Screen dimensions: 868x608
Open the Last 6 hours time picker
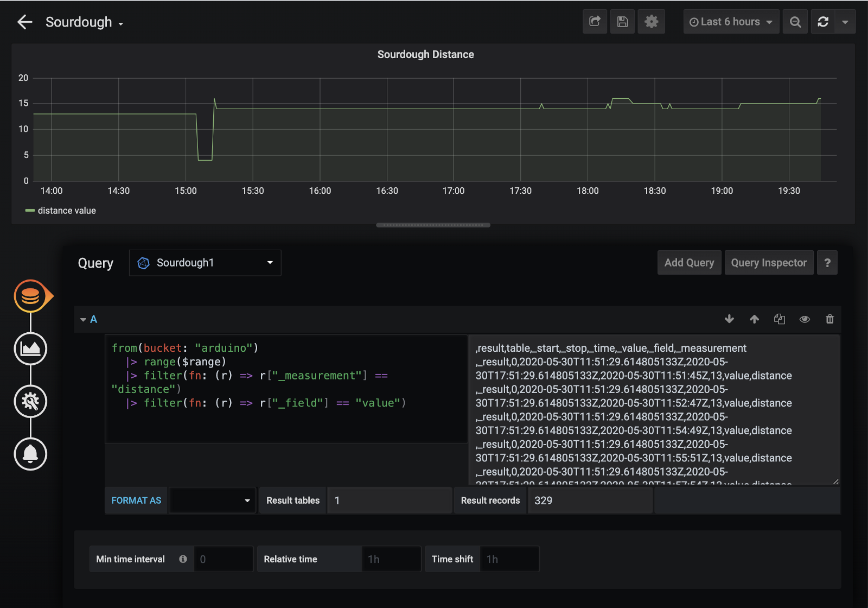tap(731, 22)
